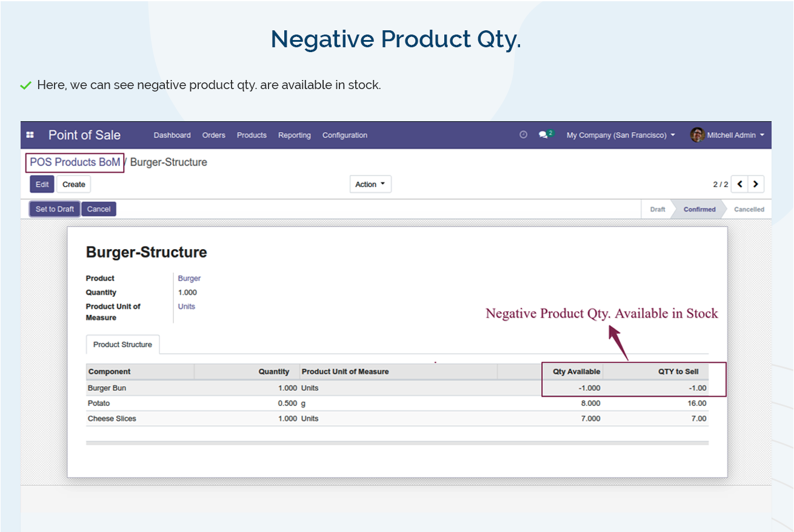Image resolution: width=794 pixels, height=532 pixels.
Task: Sort by Component column header
Action: [140, 371]
